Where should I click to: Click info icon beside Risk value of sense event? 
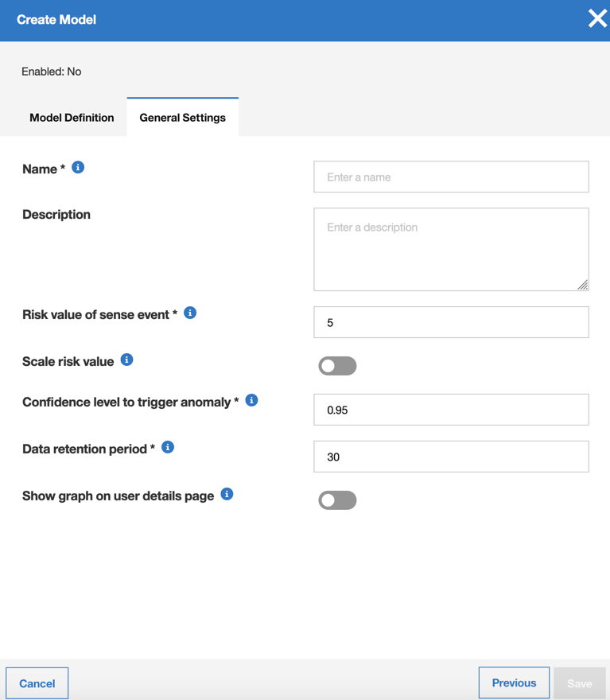click(x=190, y=313)
